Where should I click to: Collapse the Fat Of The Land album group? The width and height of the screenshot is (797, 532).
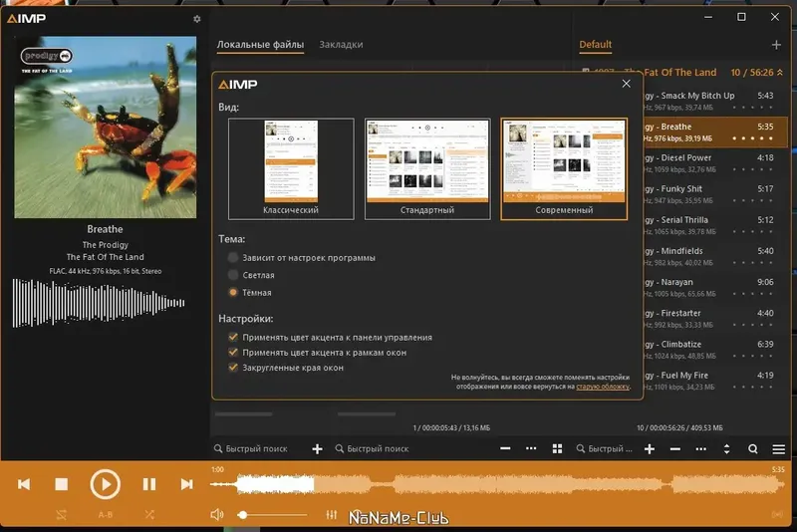point(780,73)
